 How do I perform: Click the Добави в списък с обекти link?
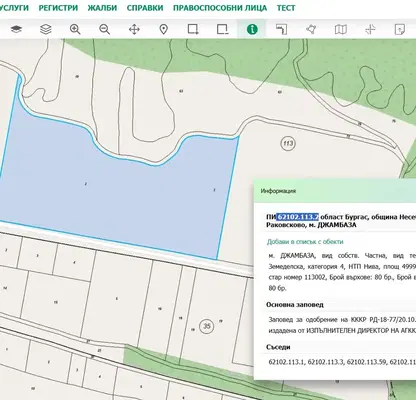pyautogui.click(x=305, y=242)
